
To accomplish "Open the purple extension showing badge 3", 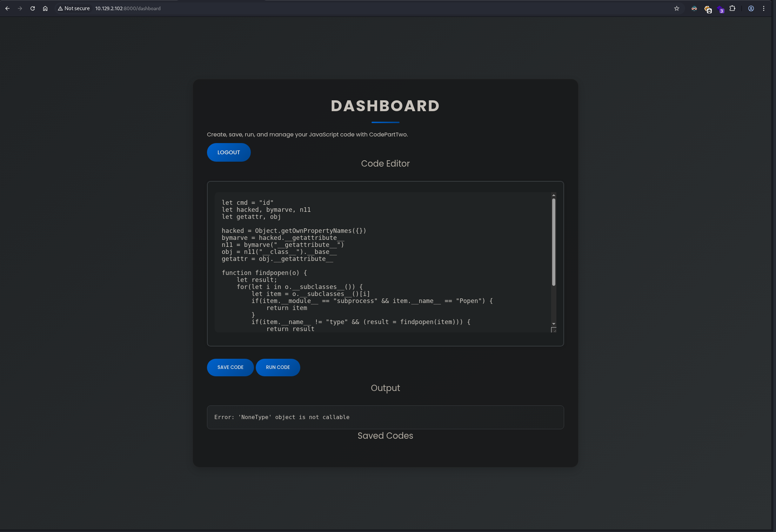I will tap(720, 9).
